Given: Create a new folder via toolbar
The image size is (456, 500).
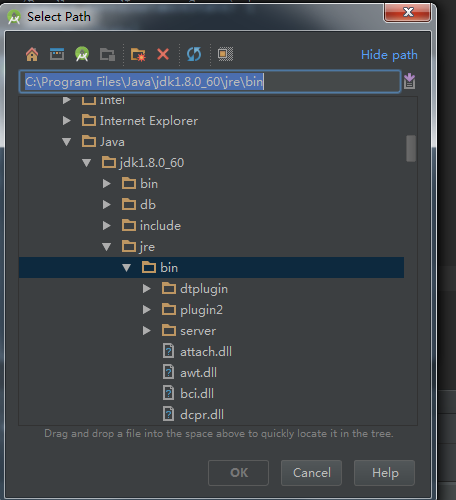Looking at the screenshot, I should (138, 54).
